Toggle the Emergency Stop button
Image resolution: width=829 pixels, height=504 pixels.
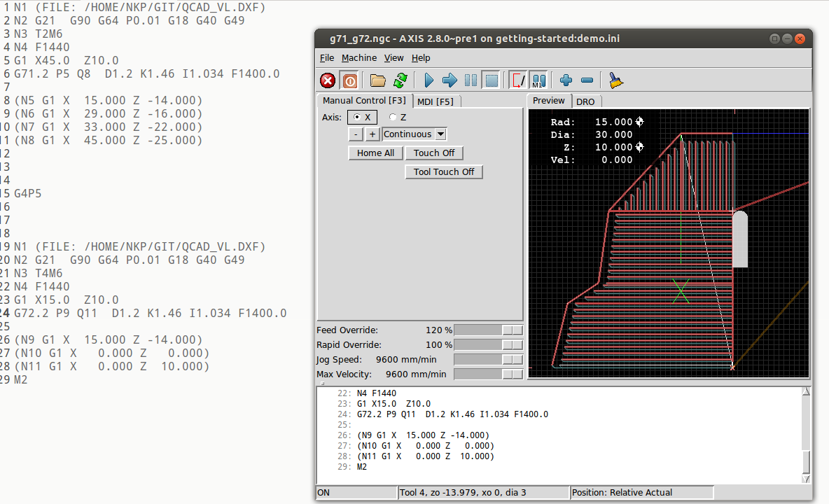click(x=328, y=80)
